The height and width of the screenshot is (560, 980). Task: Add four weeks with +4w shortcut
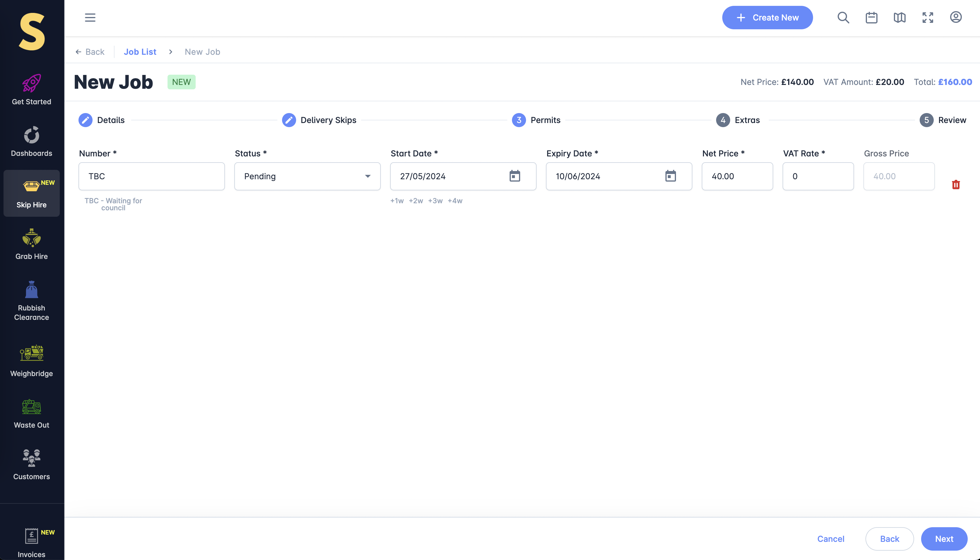(455, 201)
